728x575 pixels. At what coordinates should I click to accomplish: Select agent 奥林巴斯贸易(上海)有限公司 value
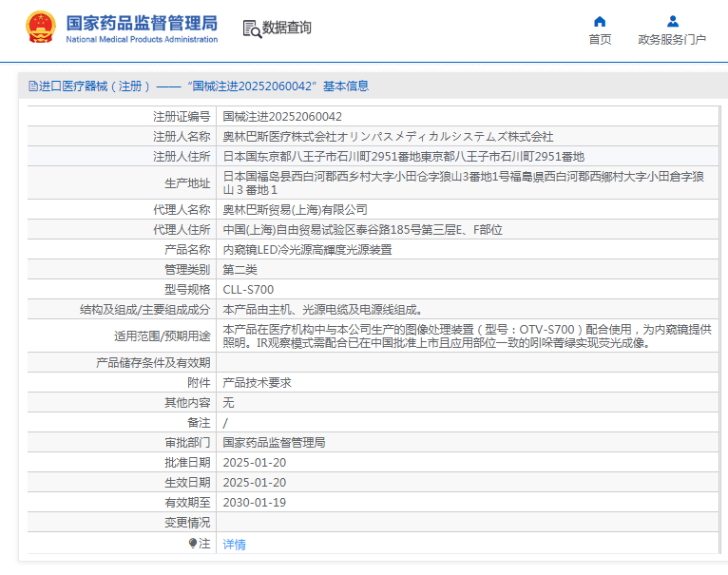(x=296, y=209)
